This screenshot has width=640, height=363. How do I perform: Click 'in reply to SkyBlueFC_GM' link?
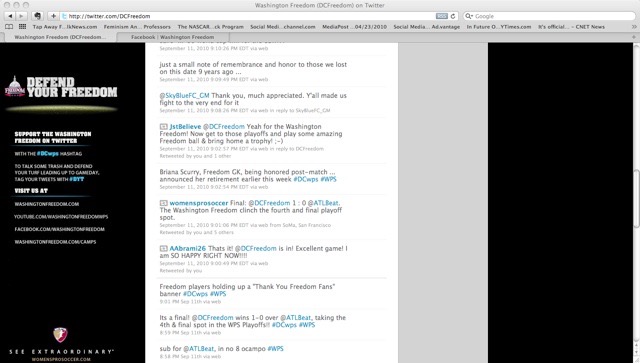[300, 111]
